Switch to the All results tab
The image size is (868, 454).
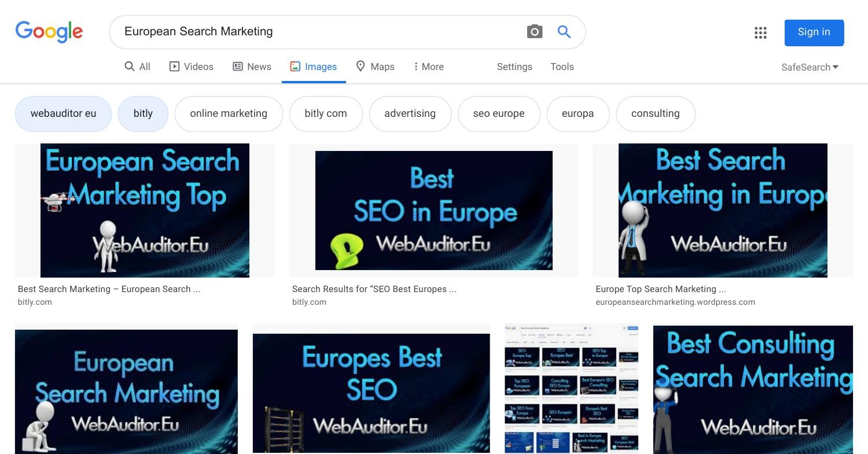coord(138,67)
